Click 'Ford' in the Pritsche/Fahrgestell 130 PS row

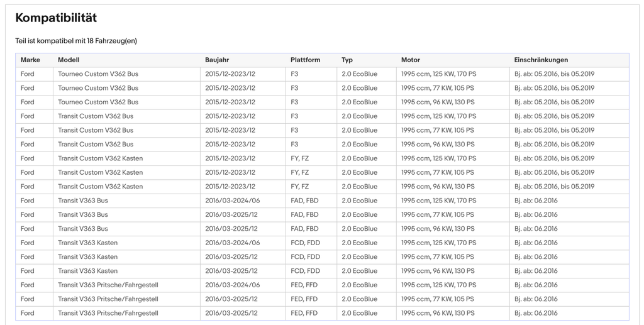pyautogui.click(x=28, y=313)
